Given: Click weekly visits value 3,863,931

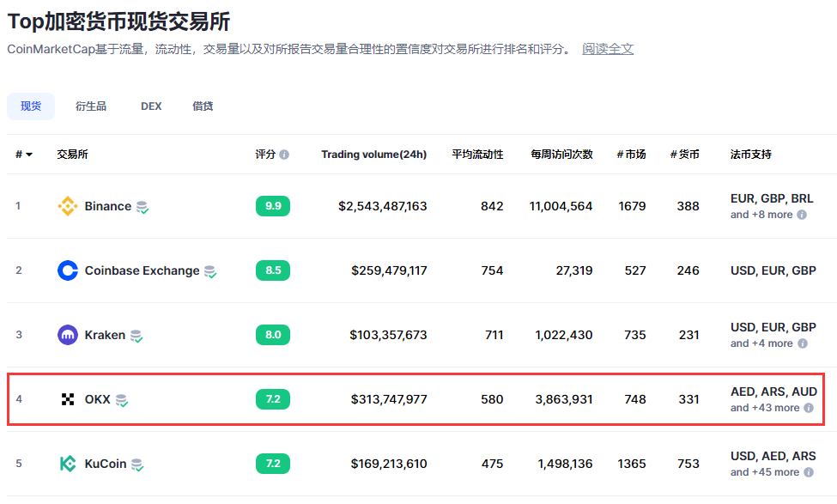Looking at the screenshot, I should point(564,399).
